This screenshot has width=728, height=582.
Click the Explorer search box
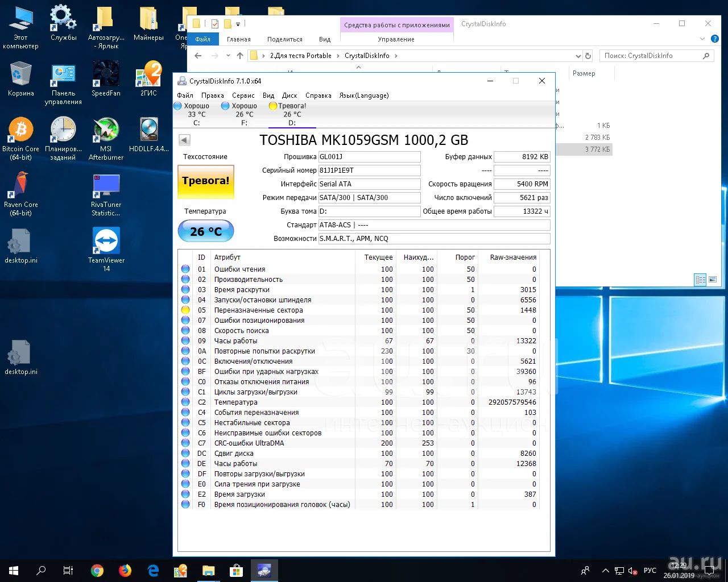657,56
